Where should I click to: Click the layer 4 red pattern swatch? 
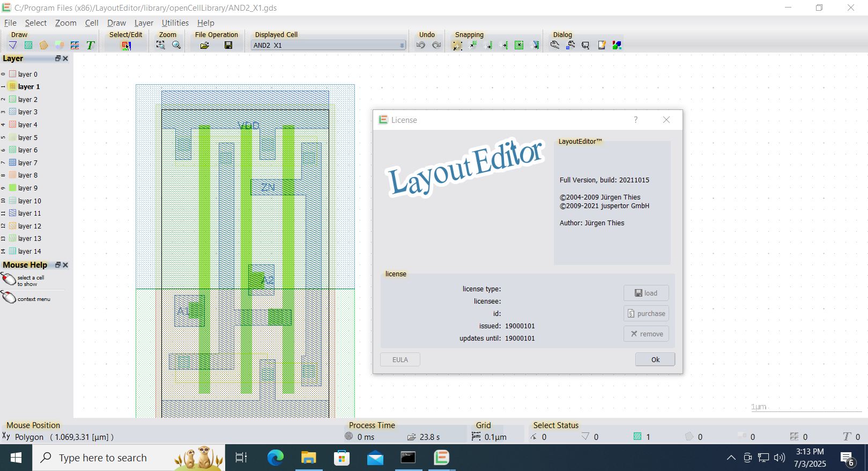click(13, 124)
